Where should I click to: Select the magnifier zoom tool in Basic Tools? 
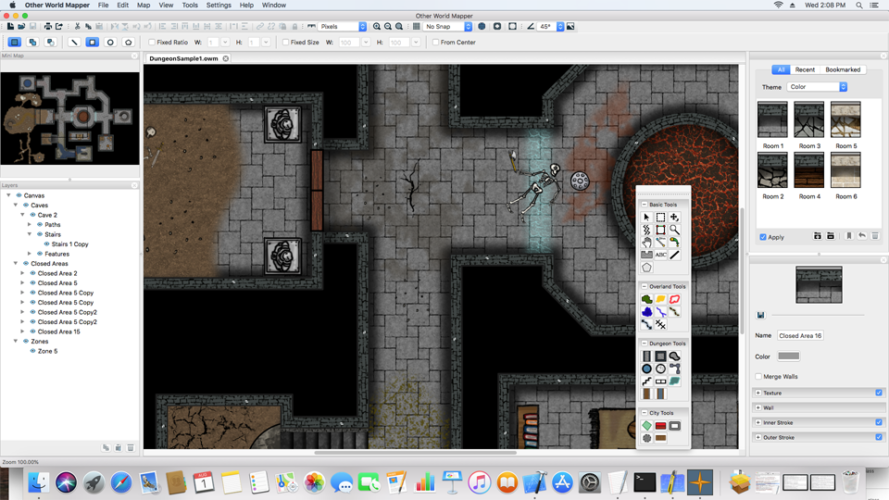(675, 230)
